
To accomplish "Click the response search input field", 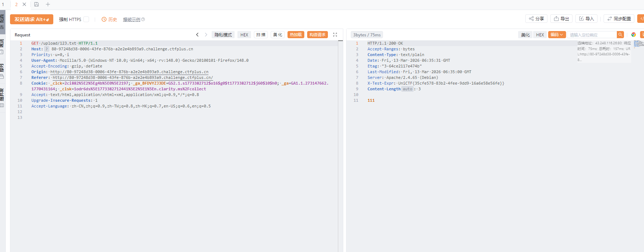I will pyautogui.click(x=592, y=35).
